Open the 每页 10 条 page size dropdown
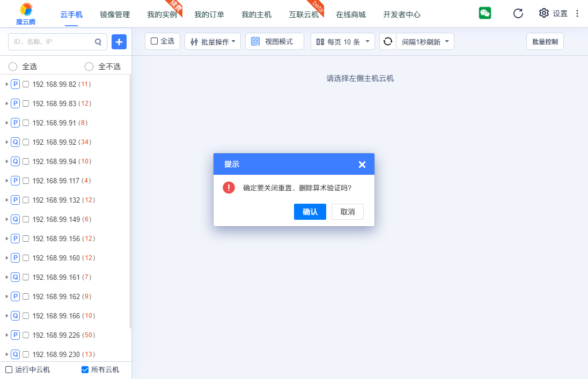Viewport: 588px width, 379px height. pos(343,41)
